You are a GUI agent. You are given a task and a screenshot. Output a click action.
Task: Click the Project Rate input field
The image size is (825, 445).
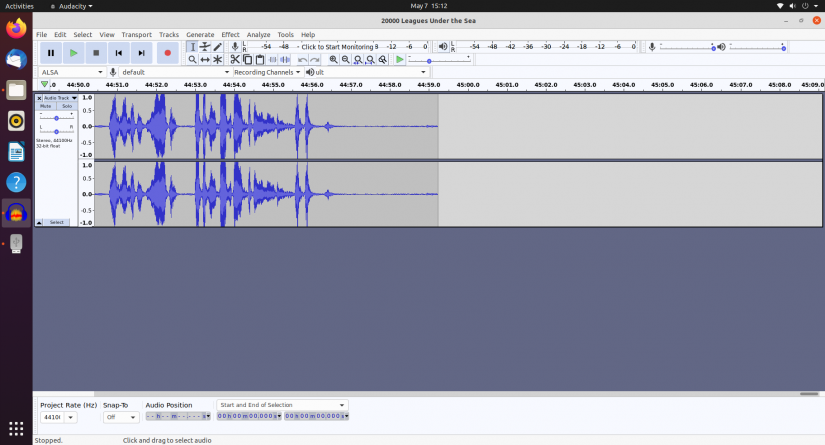pyautogui.click(x=54, y=416)
